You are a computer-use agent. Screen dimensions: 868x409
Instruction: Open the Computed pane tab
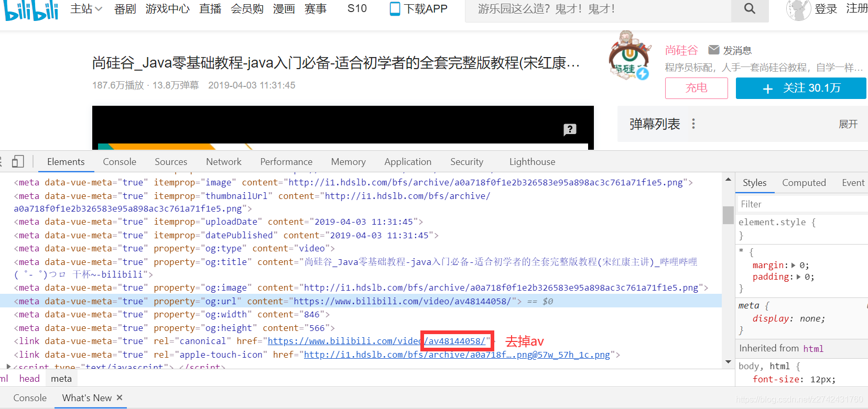[x=804, y=183]
